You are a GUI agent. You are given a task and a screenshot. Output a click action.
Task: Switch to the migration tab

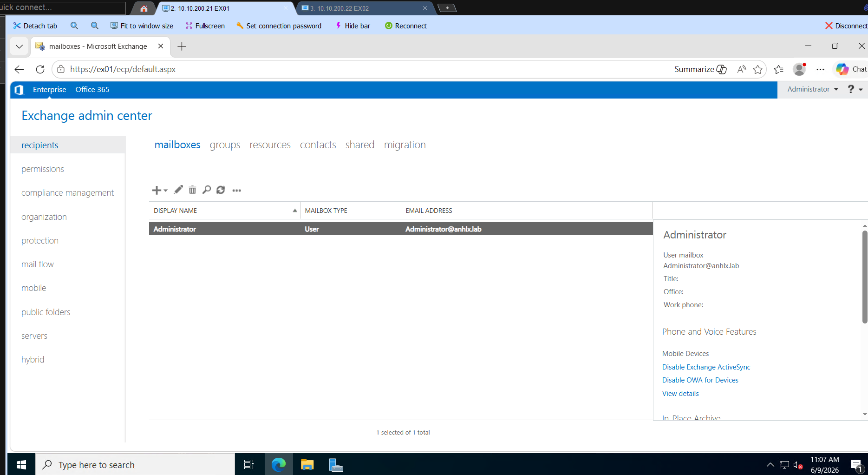click(405, 145)
